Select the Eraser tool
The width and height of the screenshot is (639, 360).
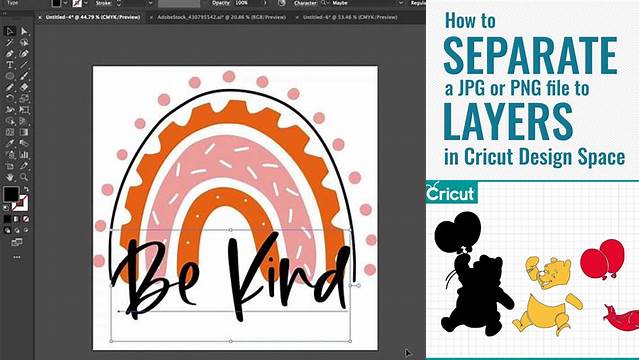coord(24,87)
